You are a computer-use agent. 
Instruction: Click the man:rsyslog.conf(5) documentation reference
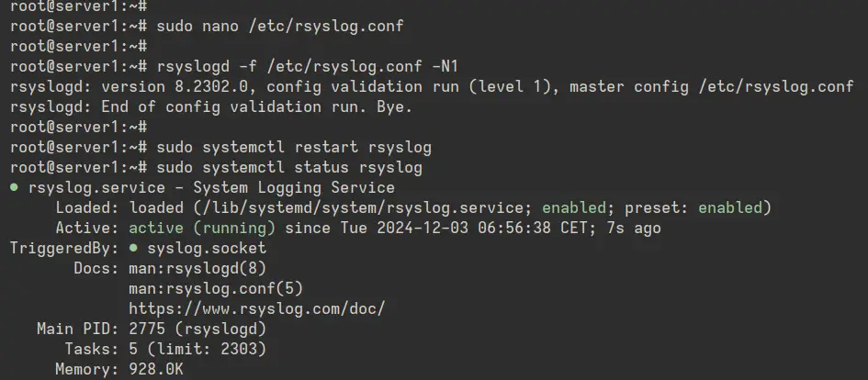(x=216, y=288)
